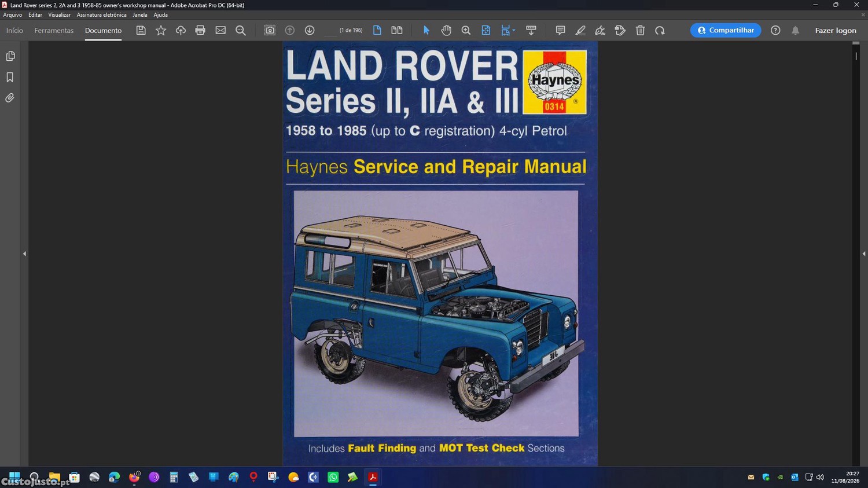Image resolution: width=868 pixels, height=488 pixels.
Task: Rotate the page with the circular arrow
Action: (x=660, y=30)
